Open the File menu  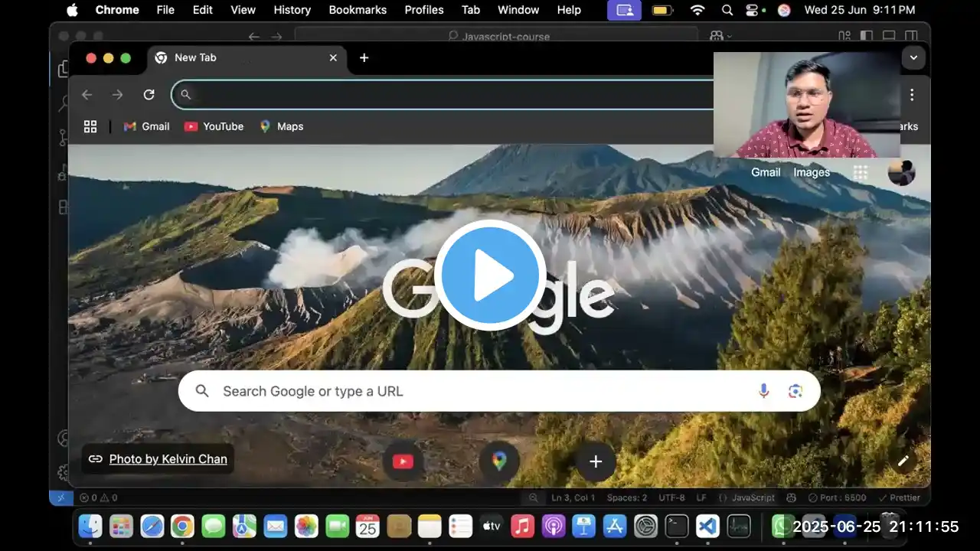165,10
